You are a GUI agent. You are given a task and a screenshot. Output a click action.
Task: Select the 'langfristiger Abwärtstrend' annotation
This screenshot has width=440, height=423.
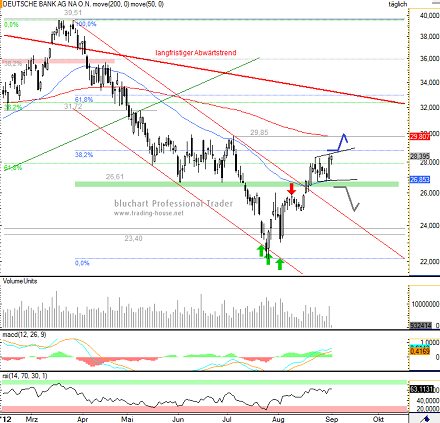196,53
